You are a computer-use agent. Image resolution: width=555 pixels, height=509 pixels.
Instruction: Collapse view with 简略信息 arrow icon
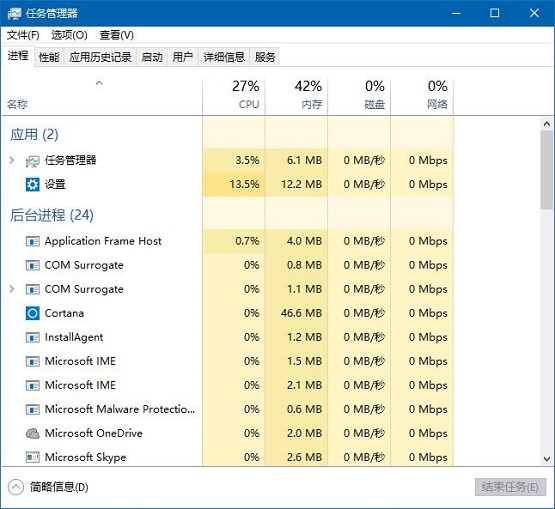pyautogui.click(x=16, y=487)
